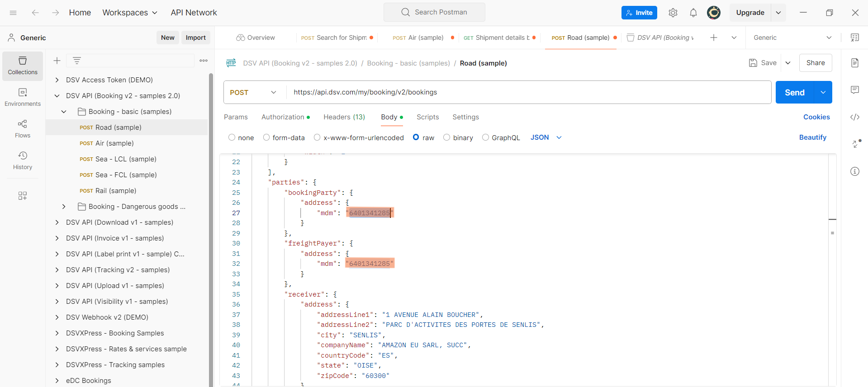Create new collection with plus icon
Screen dimensions: 868x387
[57, 61]
